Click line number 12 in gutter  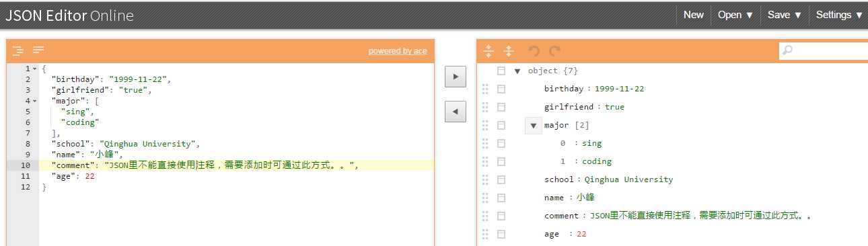click(x=26, y=187)
